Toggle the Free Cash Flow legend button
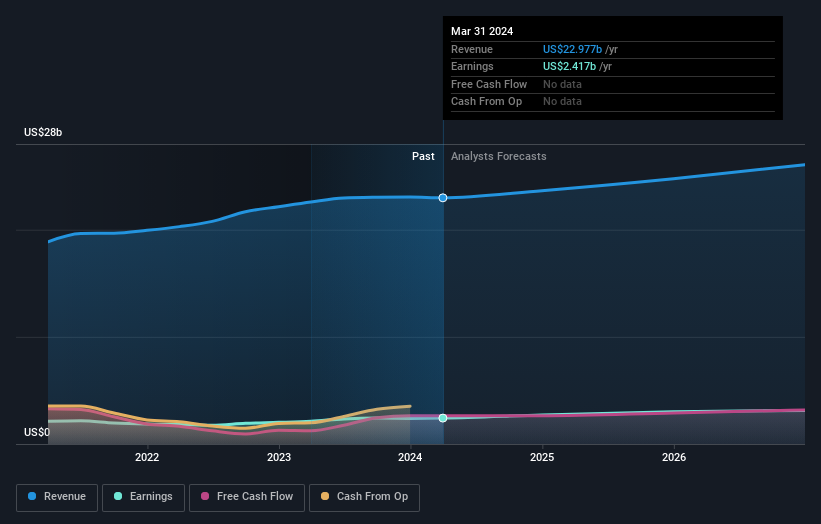 pyautogui.click(x=247, y=497)
